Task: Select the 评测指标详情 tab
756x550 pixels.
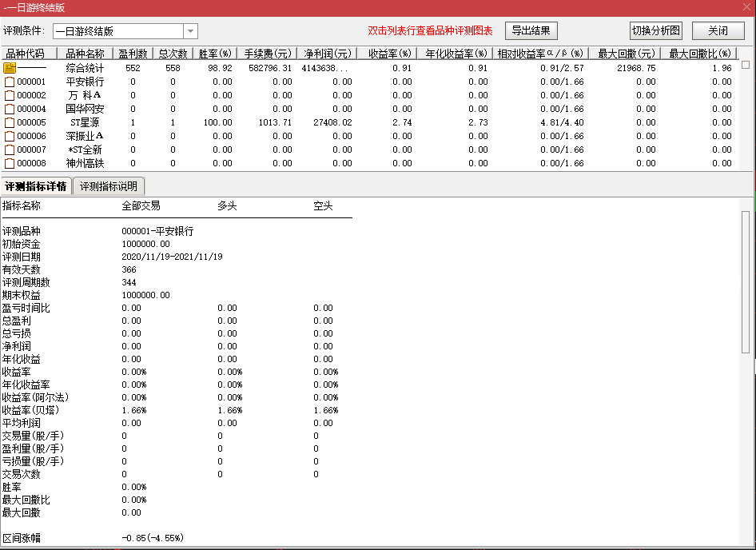Action: tap(36, 186)
